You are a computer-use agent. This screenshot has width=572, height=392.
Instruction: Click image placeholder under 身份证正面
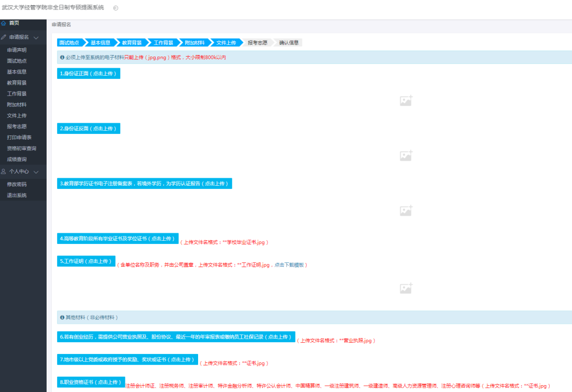[x=406, y=101]
